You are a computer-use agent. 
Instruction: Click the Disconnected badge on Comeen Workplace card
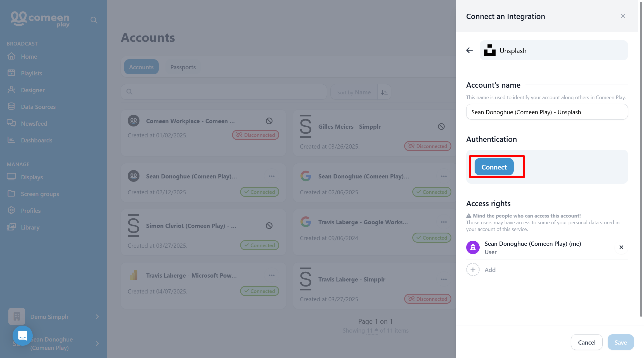pyautogui.click(x=255, y=135)
